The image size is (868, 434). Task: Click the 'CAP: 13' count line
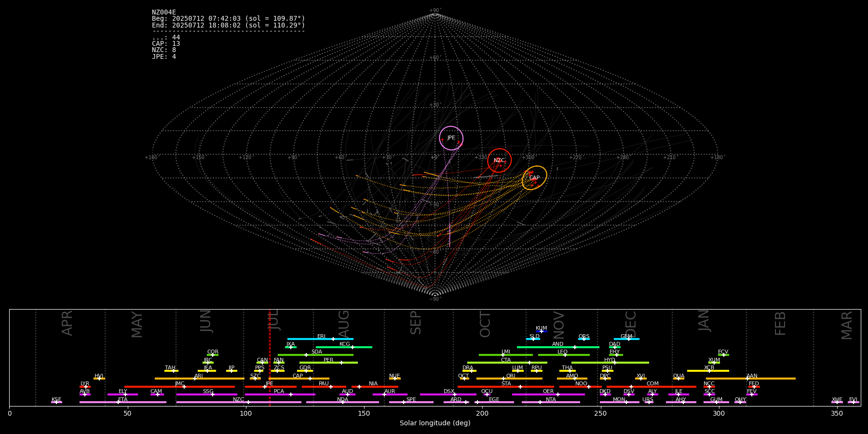[x=166, y=44]
